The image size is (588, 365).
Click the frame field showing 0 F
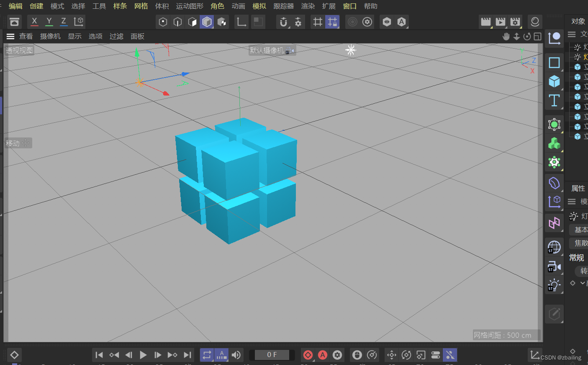271,355
